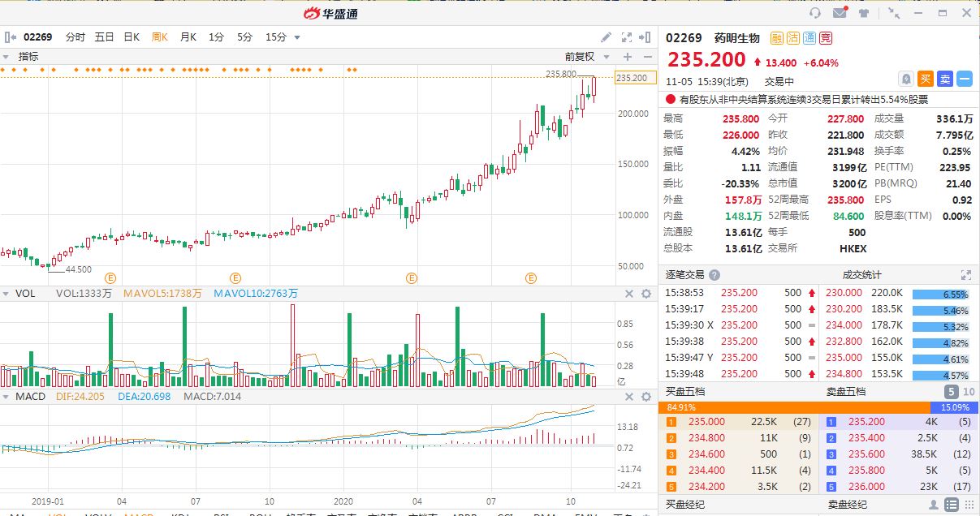Open the skin theme shirt icon
Viewport: 980px width, 516px height.
864,13
